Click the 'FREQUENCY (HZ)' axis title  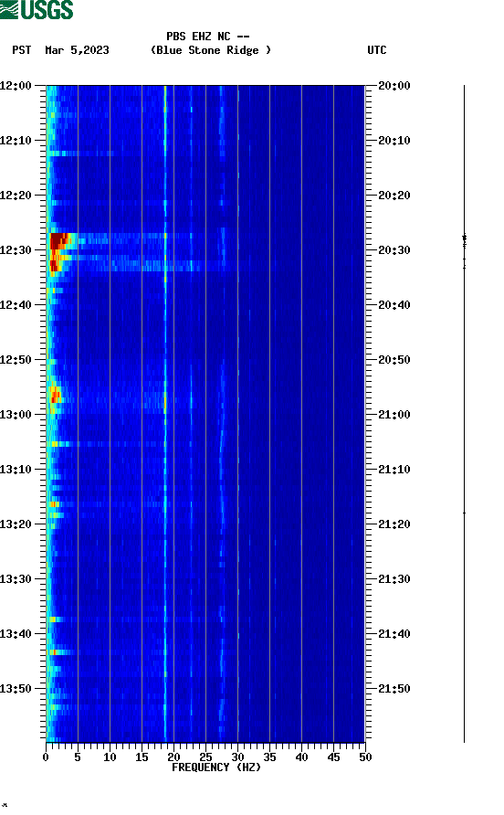(216, 767)
